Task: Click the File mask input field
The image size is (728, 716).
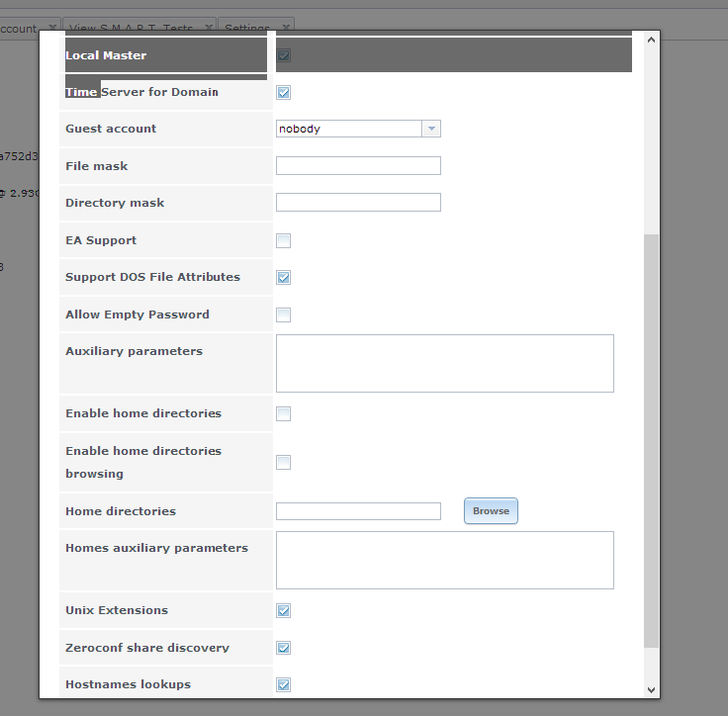Action: click(x=358, y=166)
